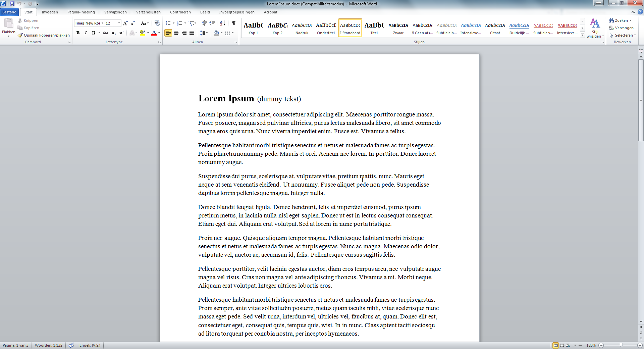Toggle align left
Image resolution: width=644 pixels, height=349 pixels.
pos(168,33)
